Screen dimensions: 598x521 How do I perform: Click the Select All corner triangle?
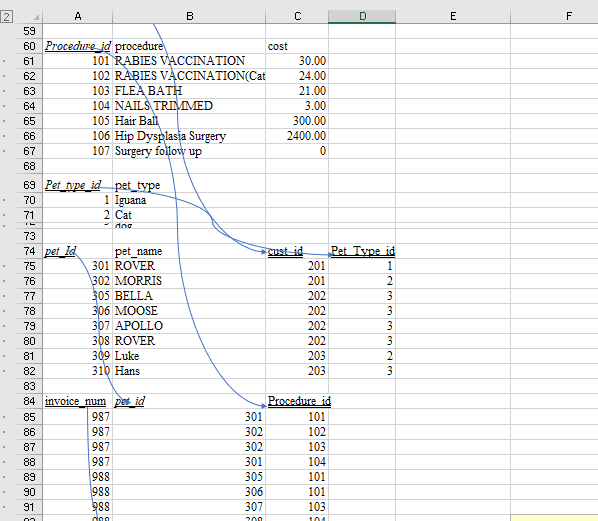point(36,17)
